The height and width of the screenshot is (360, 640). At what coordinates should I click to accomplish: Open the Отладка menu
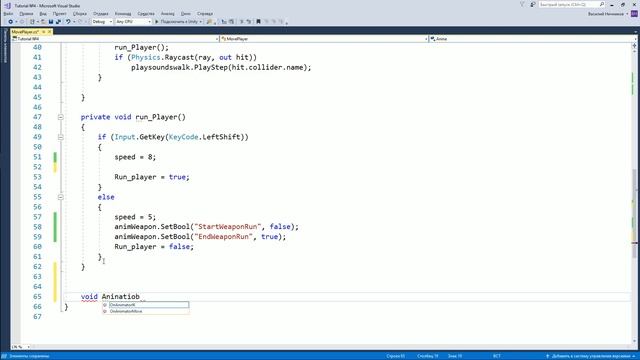click(x=100, y=14)
